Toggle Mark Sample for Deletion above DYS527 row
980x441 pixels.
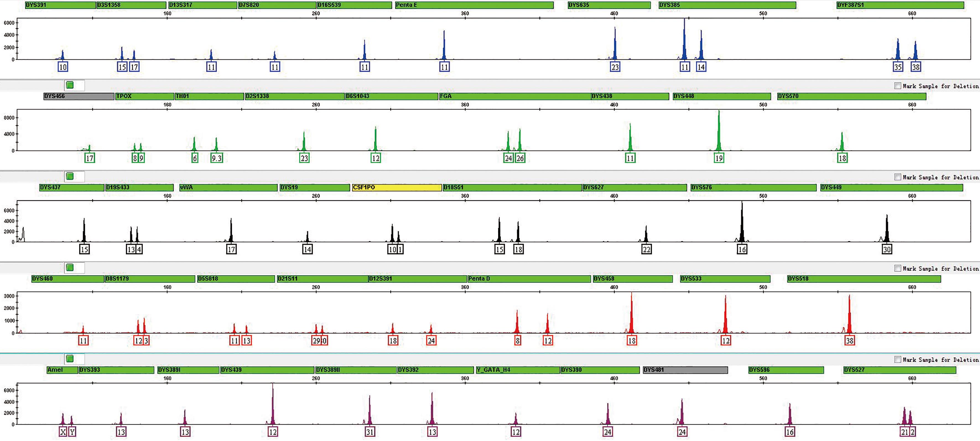(898, 360)
